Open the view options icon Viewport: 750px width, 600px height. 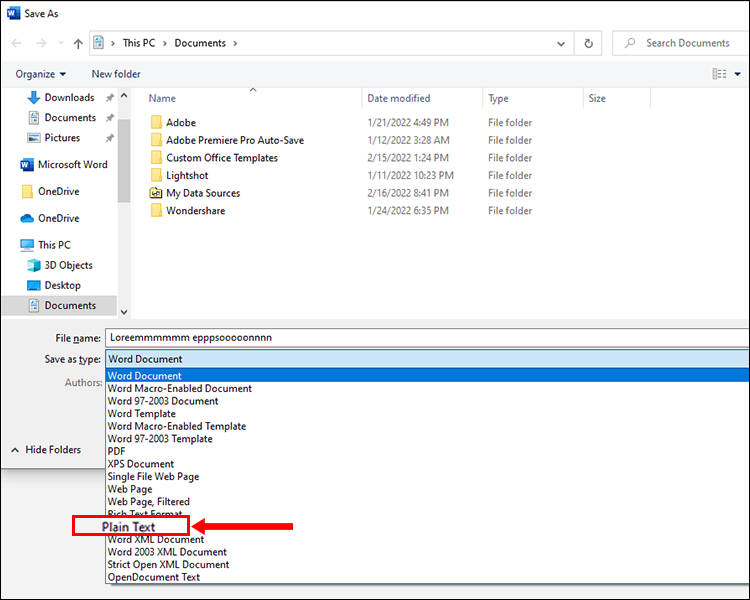[719, 74]
